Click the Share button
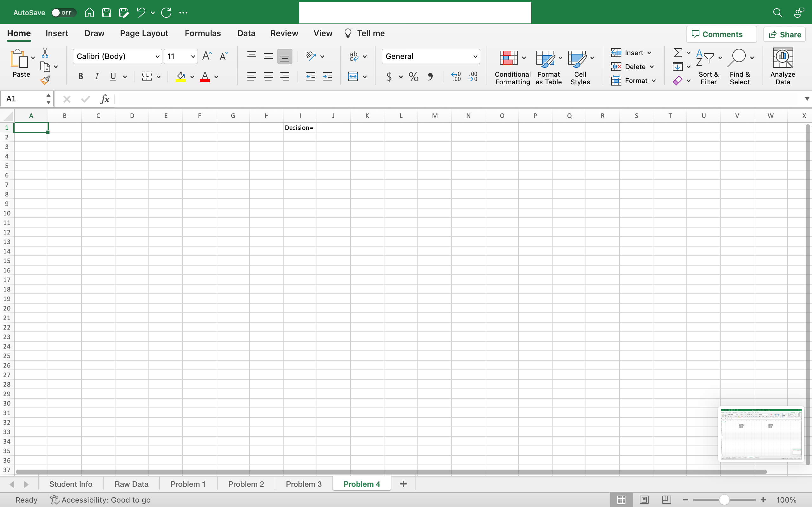Image resolution: width=812 pixels, height=507 pixels. [784, 35]
